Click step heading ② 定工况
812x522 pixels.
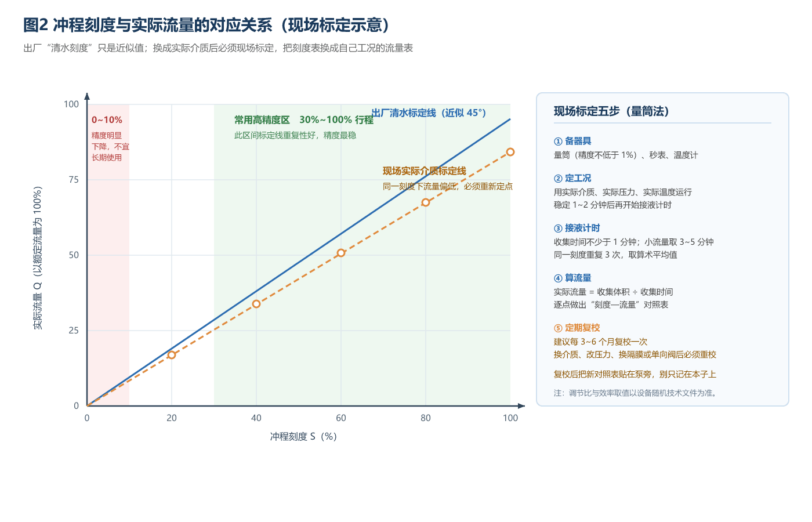click(x=572, y=178)
